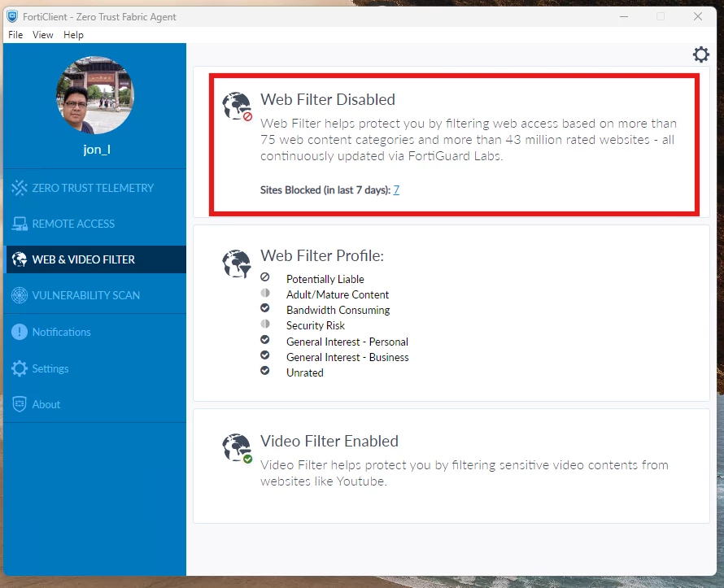Click the General Interest - Business text
Screen dimensions: 724x588
point(347,357)
